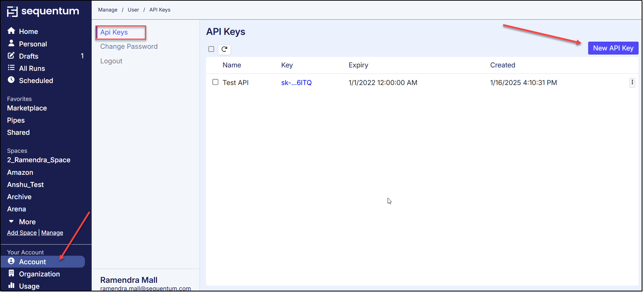Viewport: 644px width, 293px height.
Task: Refresh the API keys list
Action: (224, 49)
